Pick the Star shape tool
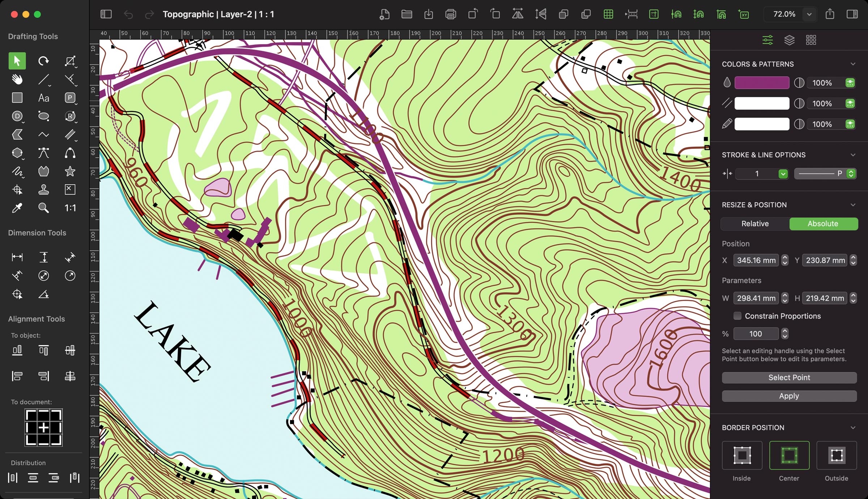Viewport: 868px width, 499px height. [x=70, y=171]
